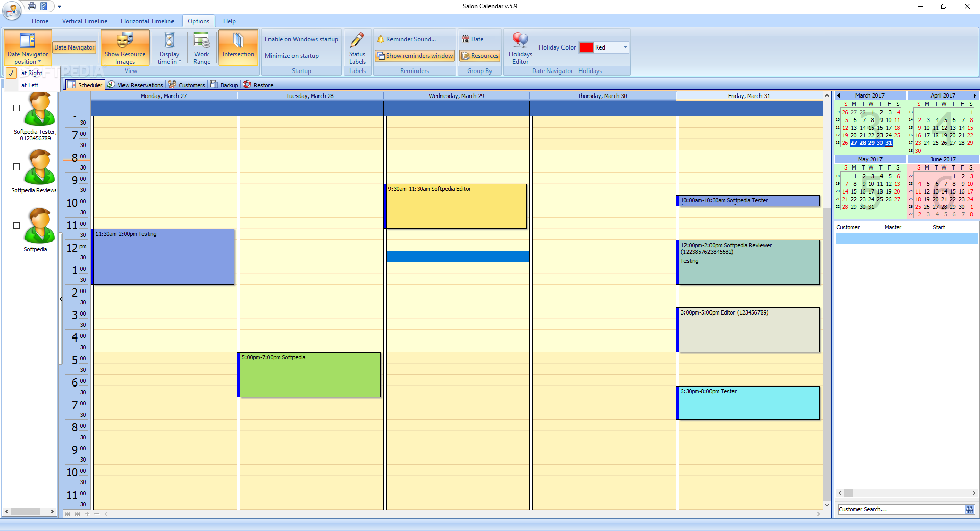This screenshot has width=980, height=531.
Task: Click the reminders list horizontal scrollbar right arrow
Action: click(974, 493)
